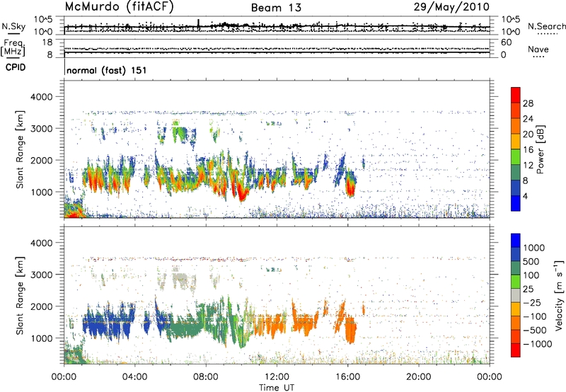Click the '12:00' time axis label
The width and height of the screenshot is (566, 392).
[x=277, y=377]
